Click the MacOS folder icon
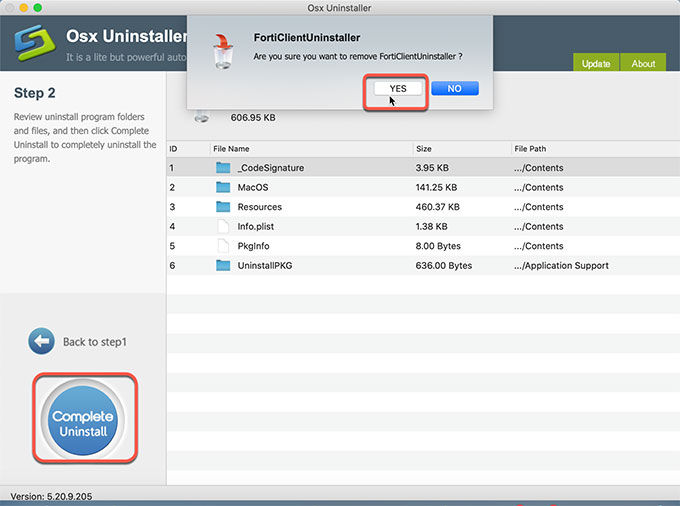The image size is (680, 506). pos(223,187)
